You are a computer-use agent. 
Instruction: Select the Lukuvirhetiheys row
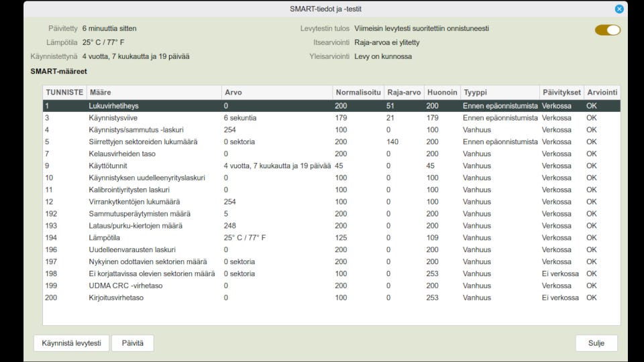pos(331,106)
